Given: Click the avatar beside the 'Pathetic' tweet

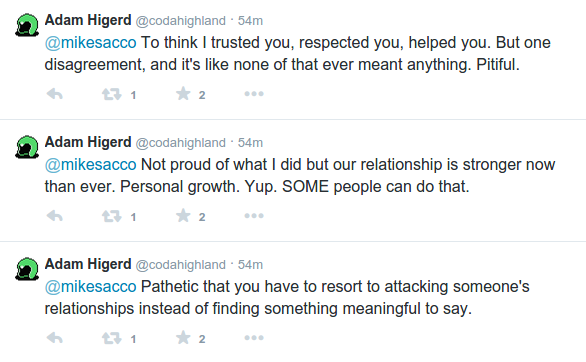Looking at the screenshot, I should (x=27, y=269).
